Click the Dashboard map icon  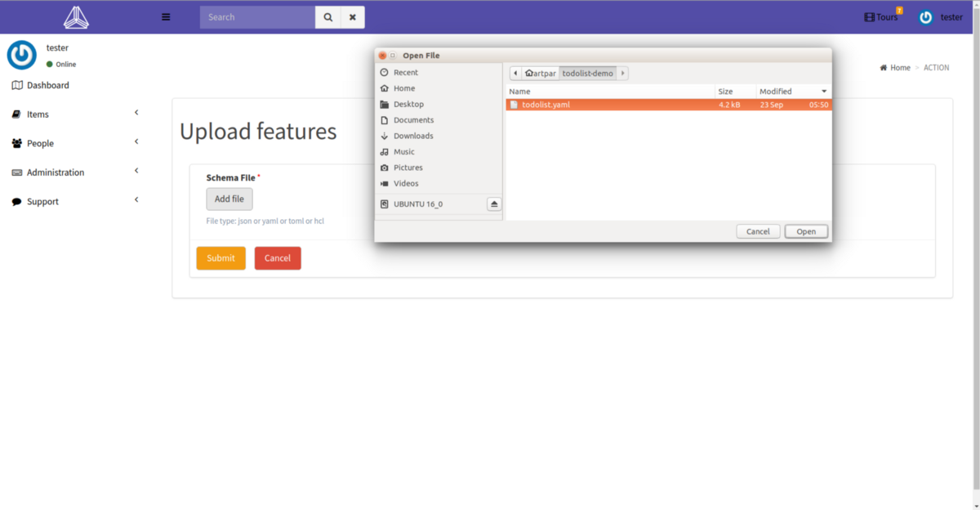17,85
